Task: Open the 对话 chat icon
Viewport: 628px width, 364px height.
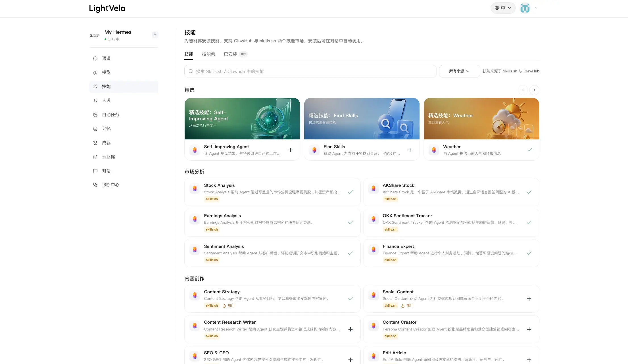Action: click(95, 171)
